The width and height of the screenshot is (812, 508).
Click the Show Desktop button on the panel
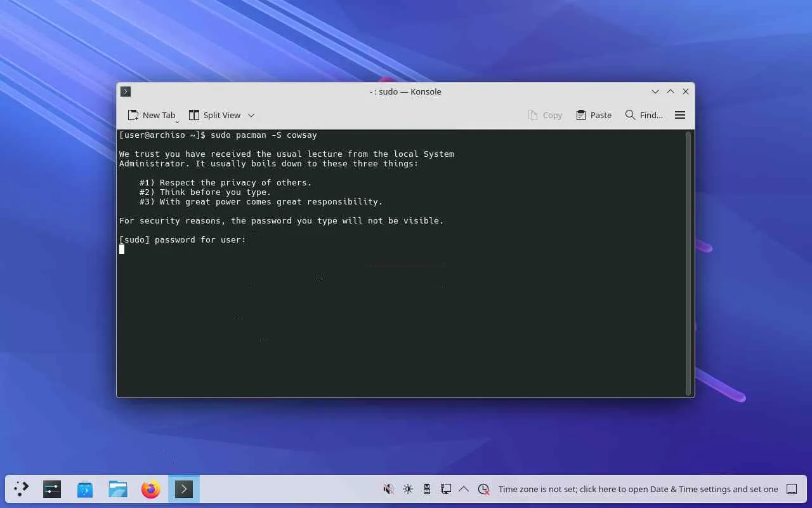pyautogui.click(x=792, y=489)
